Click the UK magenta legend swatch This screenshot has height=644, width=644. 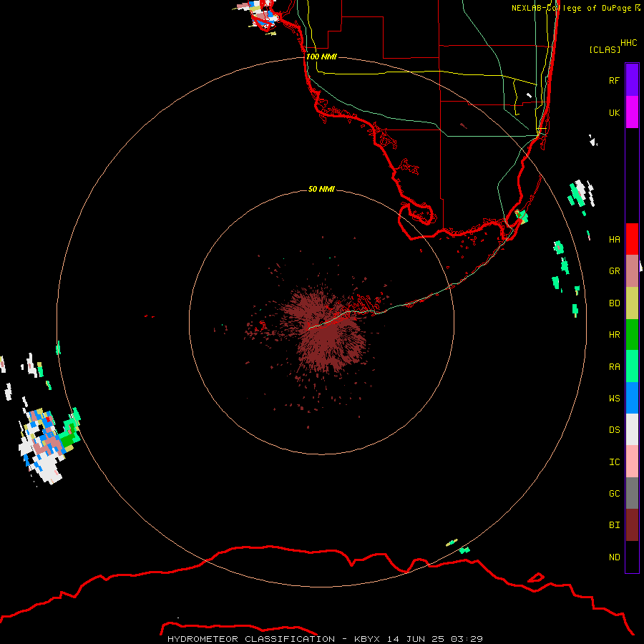pyautogui.click(x=632, y=112)
